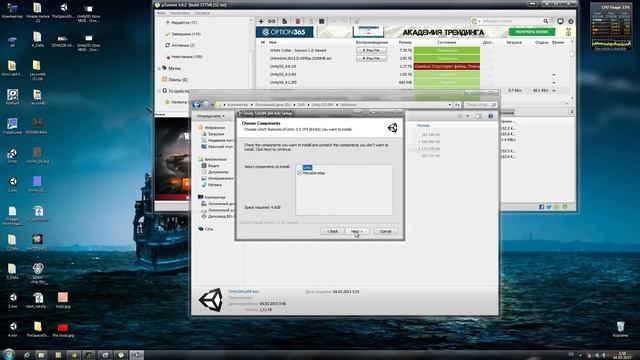Click green button on Академия Трейдинга banner

click(532, 32)
